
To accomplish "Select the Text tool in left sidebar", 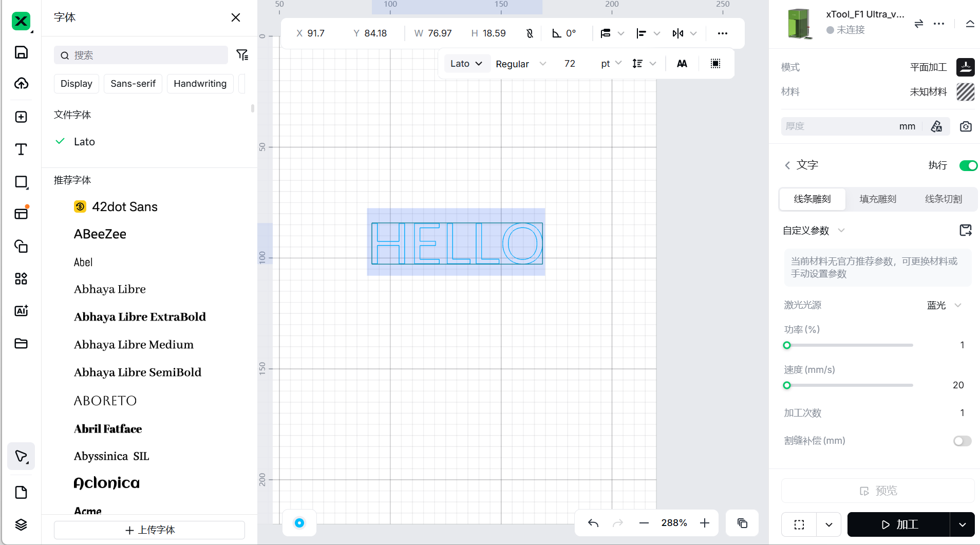I will (21, 149).
